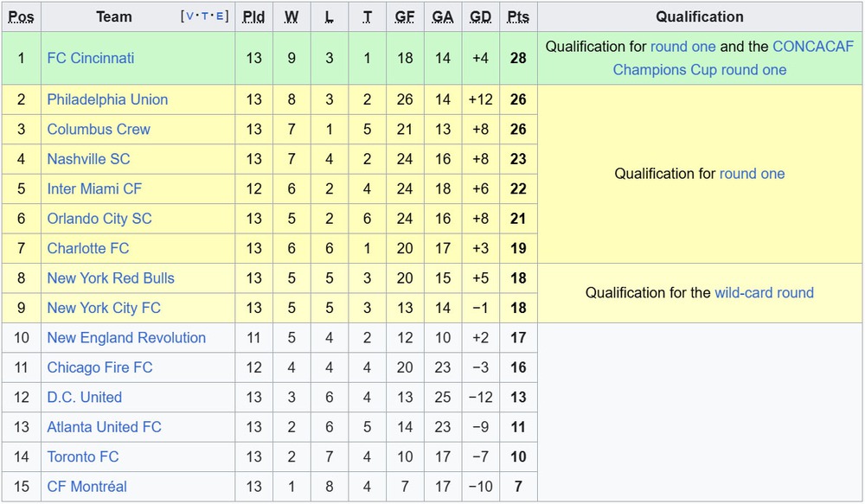
Task: Click the E (edit) template link
Action: point(221,16)
